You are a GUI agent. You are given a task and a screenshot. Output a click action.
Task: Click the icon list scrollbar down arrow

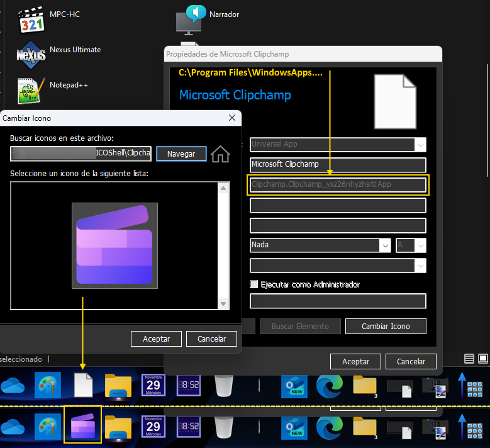point(222,304)
